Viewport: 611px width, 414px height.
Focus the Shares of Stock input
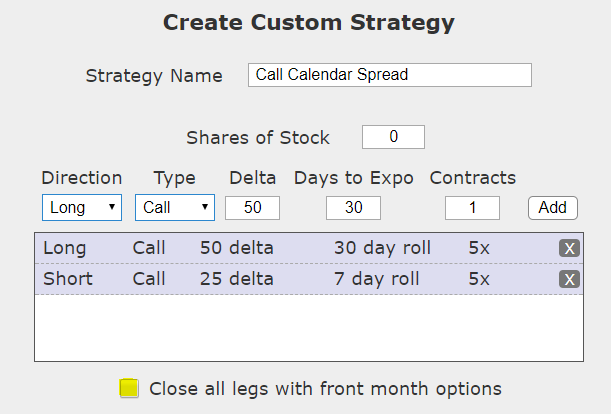(x=393, y=137)
